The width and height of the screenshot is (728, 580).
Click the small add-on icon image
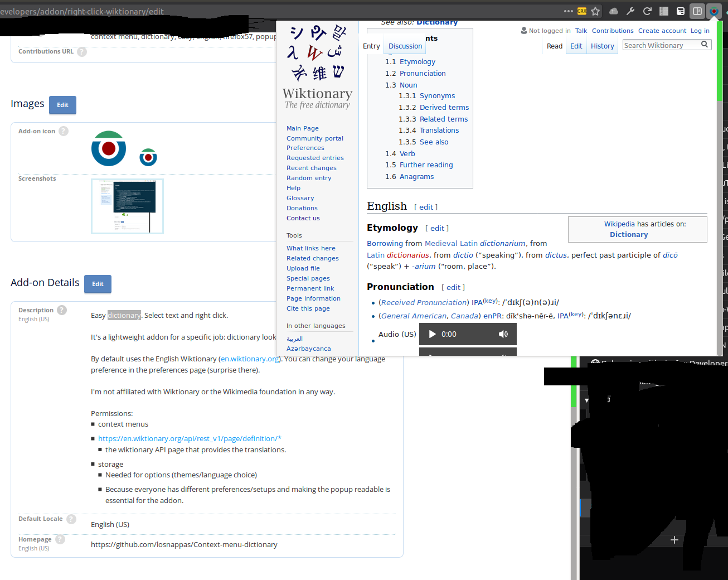click(x=148, y=157)
